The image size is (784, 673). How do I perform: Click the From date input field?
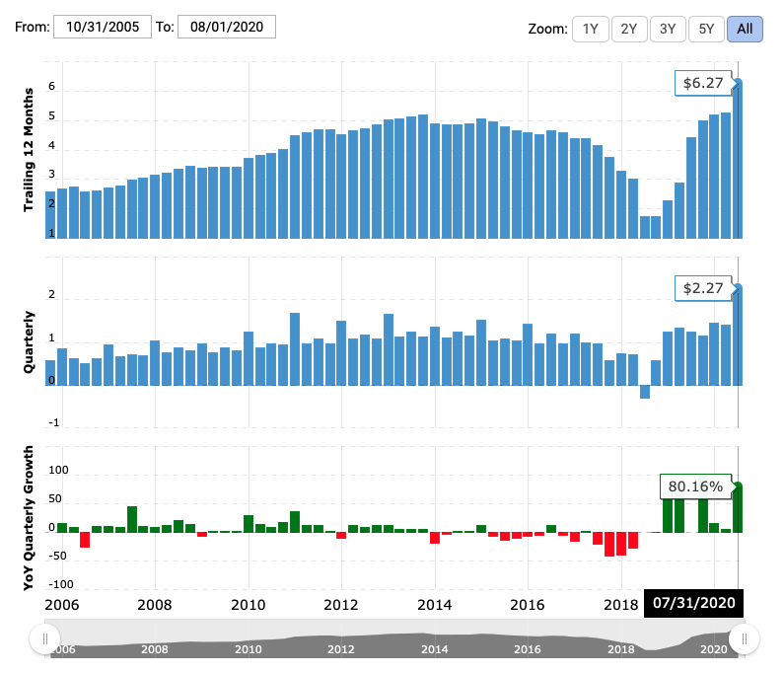103,28
